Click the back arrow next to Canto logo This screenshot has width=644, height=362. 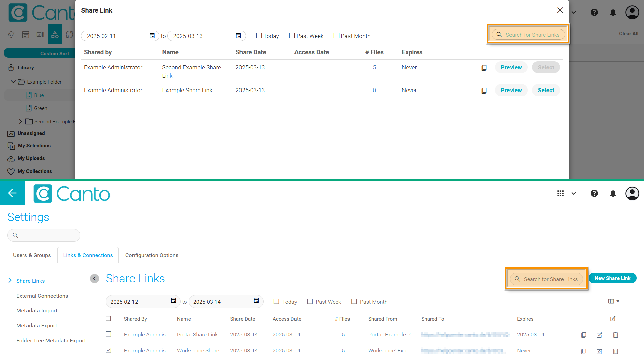coord(12,193)
